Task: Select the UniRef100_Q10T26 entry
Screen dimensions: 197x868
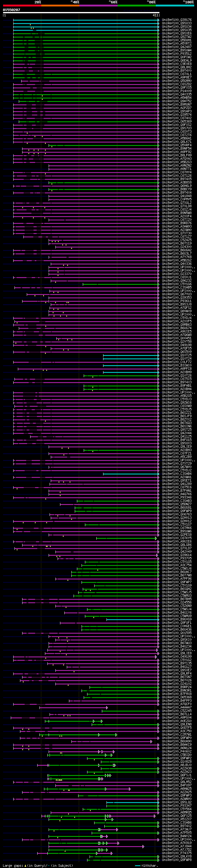Action: point(177,375)
